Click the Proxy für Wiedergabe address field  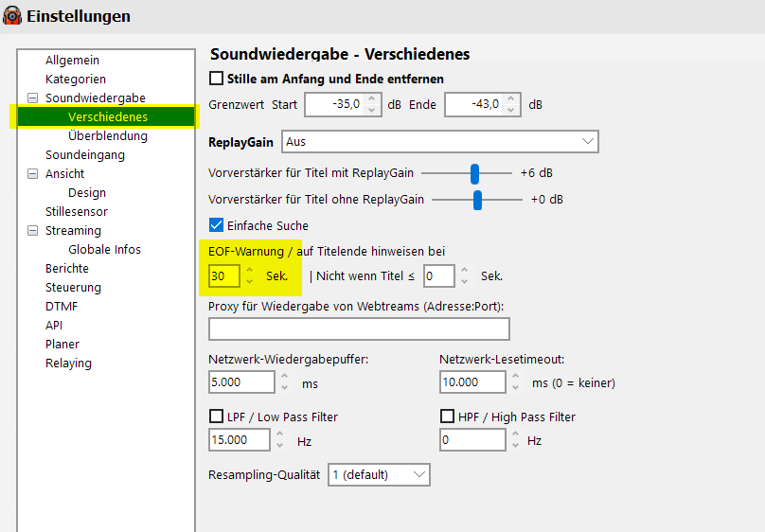pos(359,329)
